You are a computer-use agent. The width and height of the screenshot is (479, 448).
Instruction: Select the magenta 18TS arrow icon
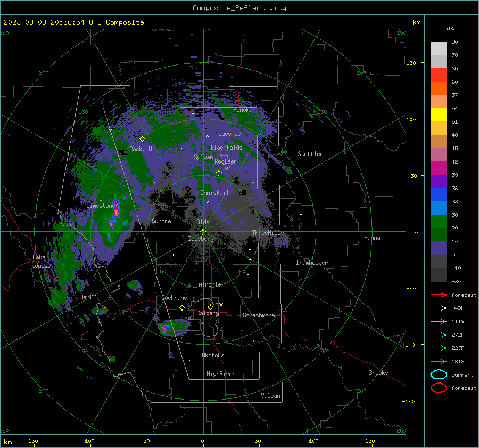(439, 362)
